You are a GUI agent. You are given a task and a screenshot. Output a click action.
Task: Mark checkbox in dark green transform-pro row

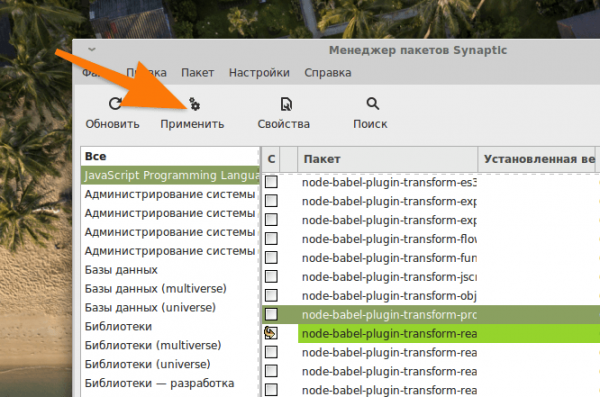click(271, 314)
